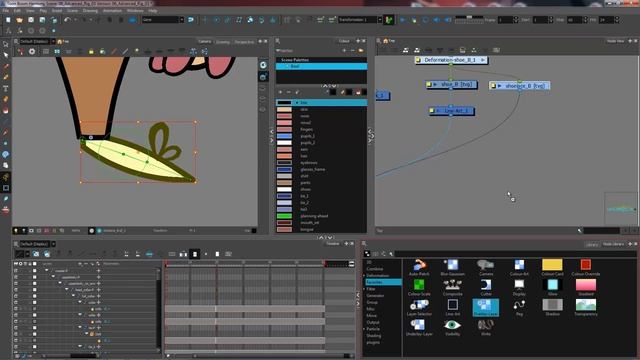Toggle the enable square on shoe_B [tvg] node
The height and width of the screenshot is (360, 640).
click(x=429, y=84)
